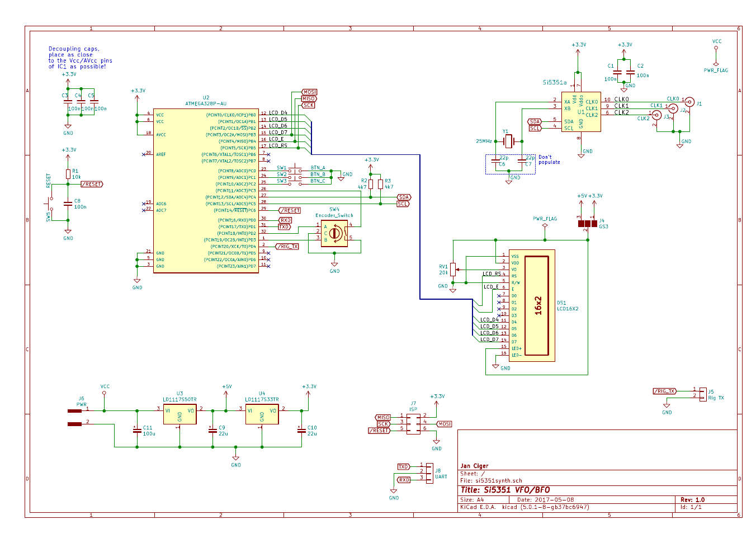Click the CLK0 coax connector symbol J1
756x543 pixels.
tap(690, 103)
